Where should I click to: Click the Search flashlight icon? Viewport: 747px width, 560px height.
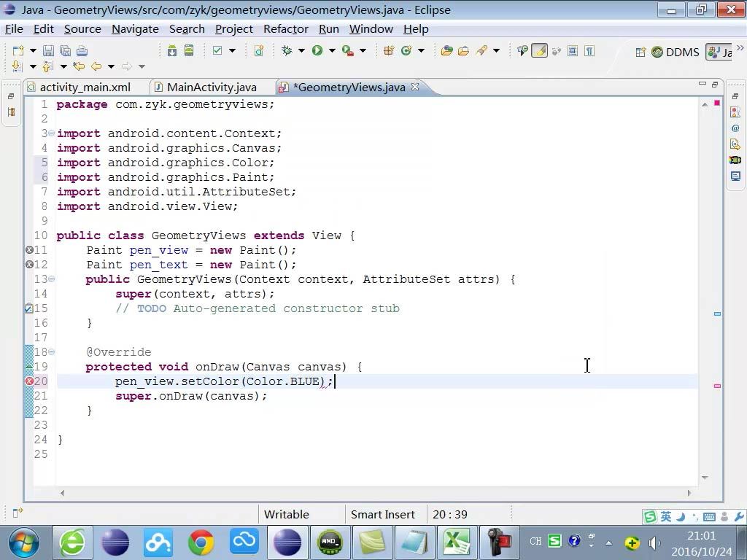coord(481,50)
